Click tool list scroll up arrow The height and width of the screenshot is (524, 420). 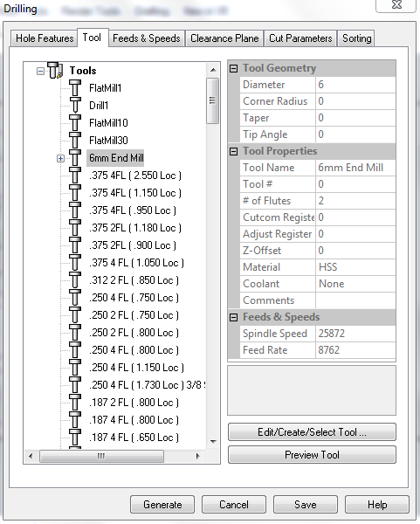[213, 70]
